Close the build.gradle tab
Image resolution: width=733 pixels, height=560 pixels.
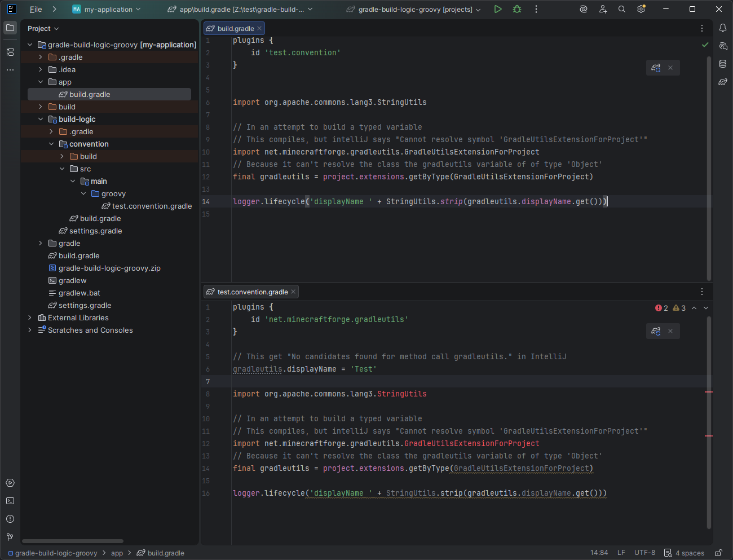[x=259, y=28]
